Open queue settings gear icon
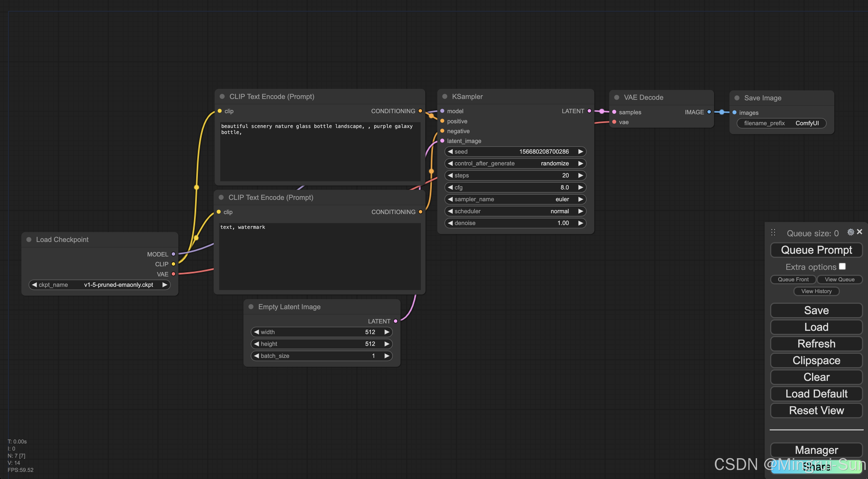The image size is (868, 479). (x=851, y=232)
